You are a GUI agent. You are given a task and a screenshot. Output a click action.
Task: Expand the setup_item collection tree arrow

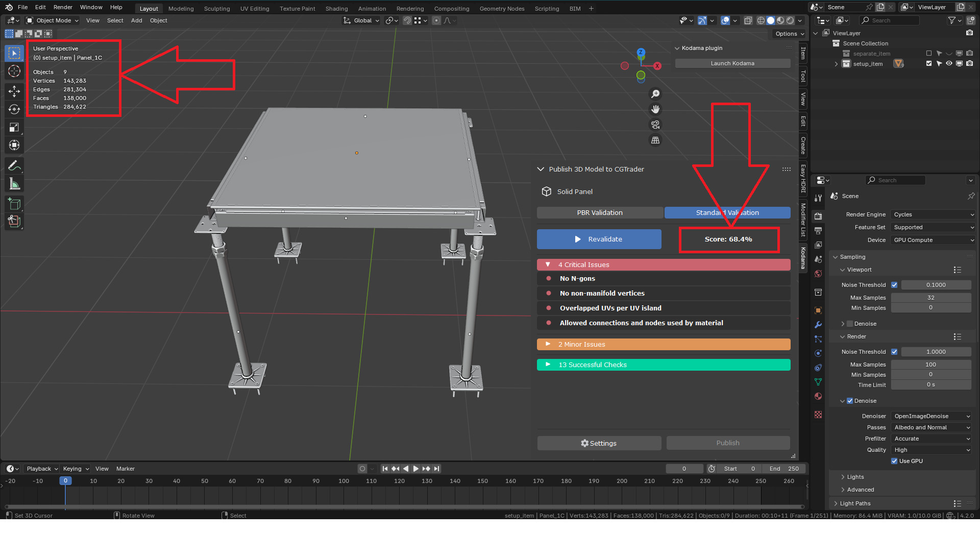click(836, 64)
